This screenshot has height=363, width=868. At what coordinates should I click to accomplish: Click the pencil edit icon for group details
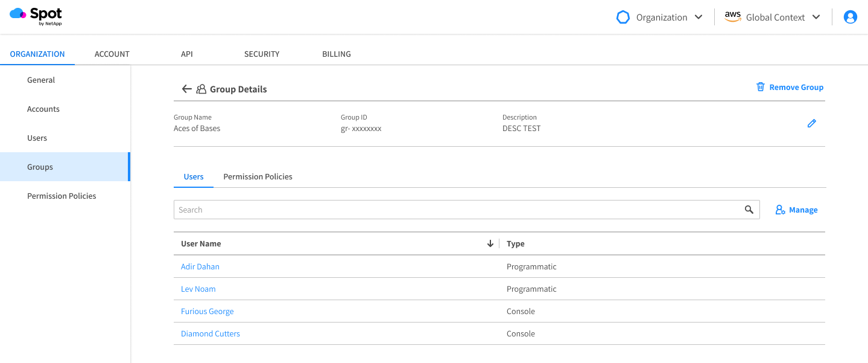click(811, 124)
